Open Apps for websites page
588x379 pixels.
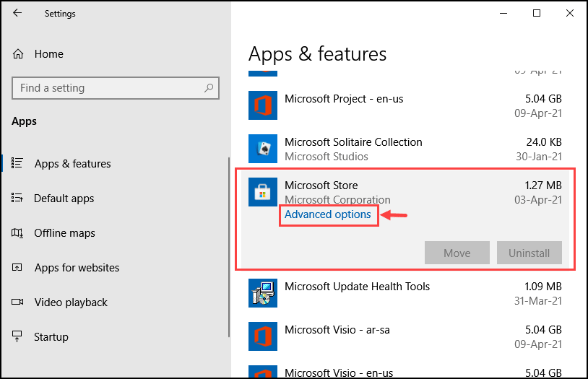tap(77, 268)
